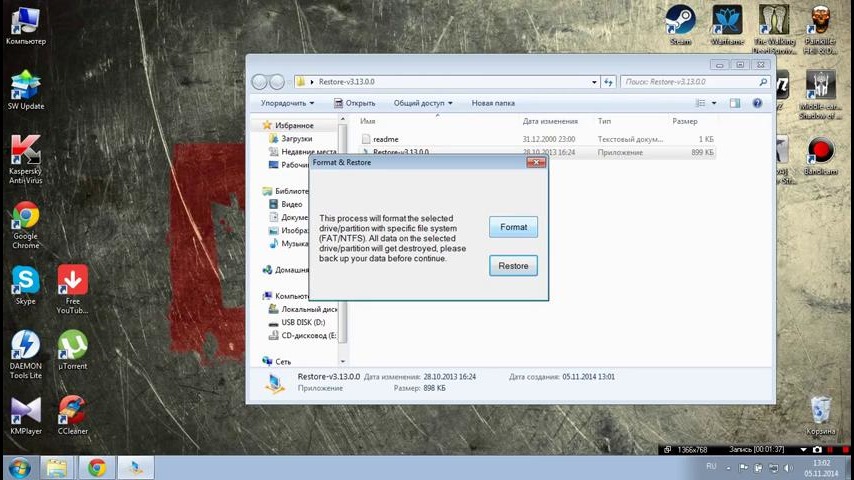Open the view options dropdown arrow

coord(714,103)
